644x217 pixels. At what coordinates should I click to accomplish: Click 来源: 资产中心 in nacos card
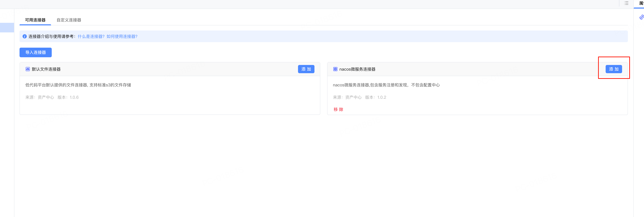[x=347, y=97]
